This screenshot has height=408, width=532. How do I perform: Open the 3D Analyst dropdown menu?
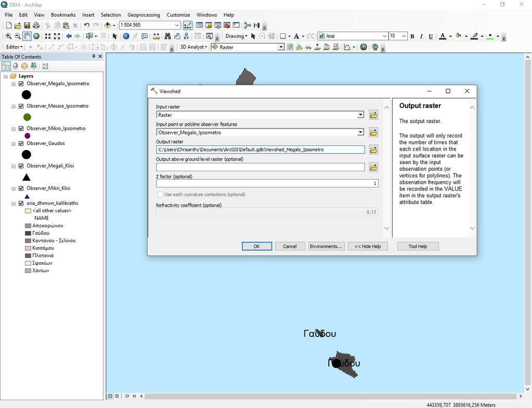[x=193, y=47]
